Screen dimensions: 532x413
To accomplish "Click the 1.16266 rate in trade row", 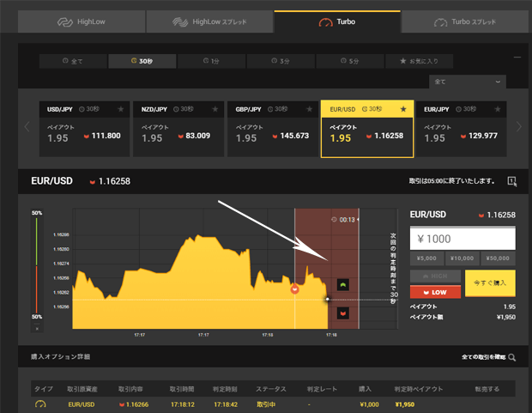I will [135, 404].
